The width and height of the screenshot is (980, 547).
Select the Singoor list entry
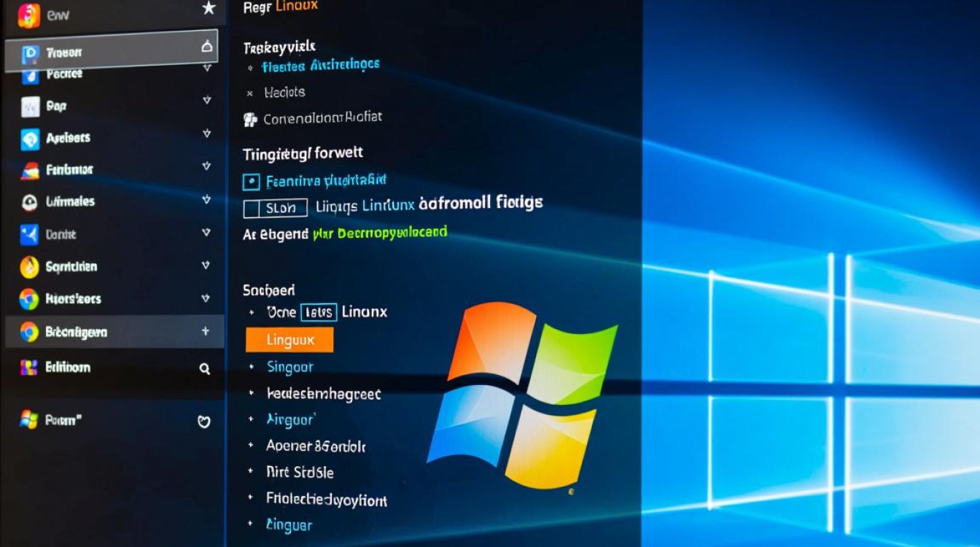point(289,368)
